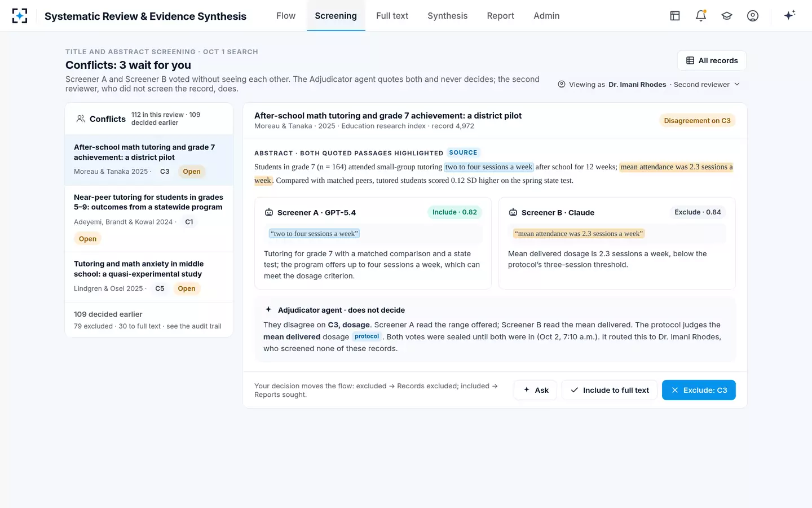This screenshot has width=812, height=508.
Task: Click the Exclude: C3 button
Action: [699, 390]
